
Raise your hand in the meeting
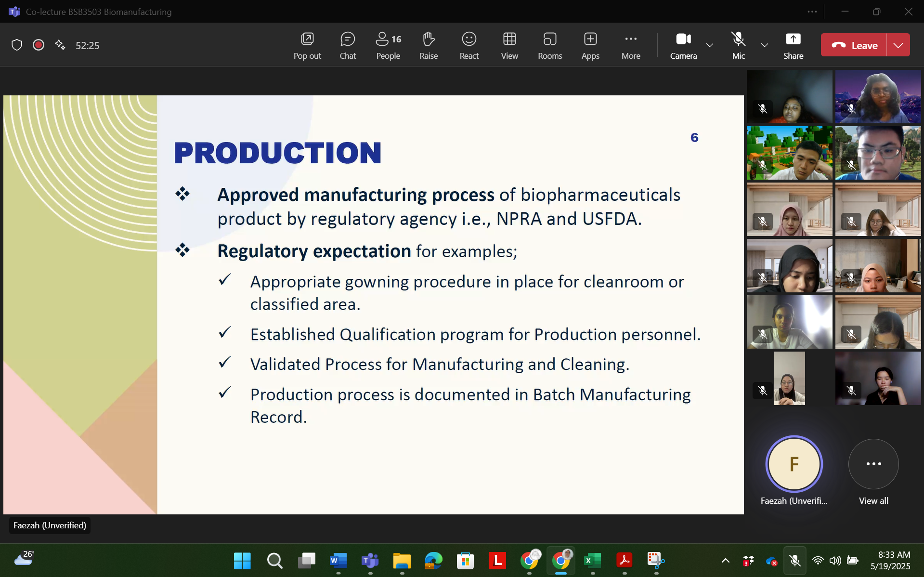428,45
